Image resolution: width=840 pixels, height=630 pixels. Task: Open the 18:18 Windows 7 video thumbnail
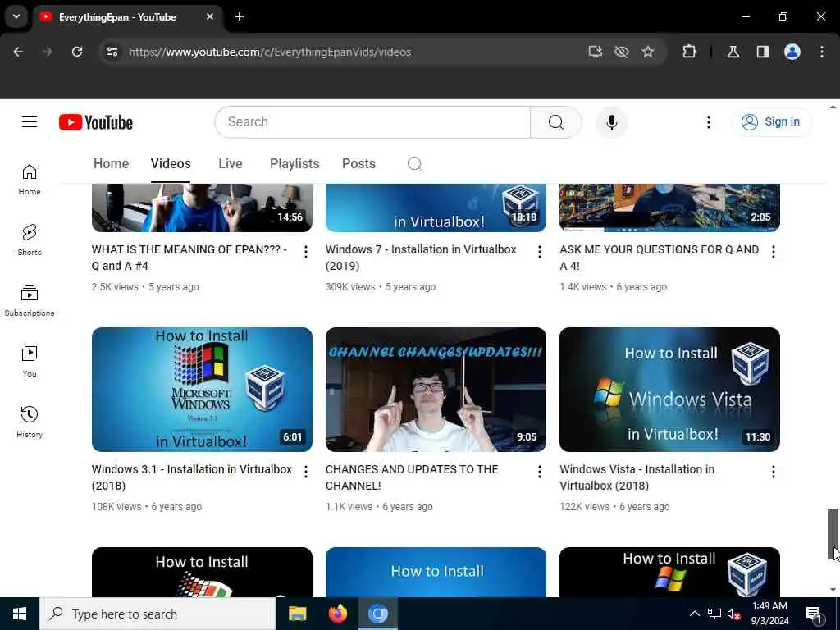tap(436, 208)
